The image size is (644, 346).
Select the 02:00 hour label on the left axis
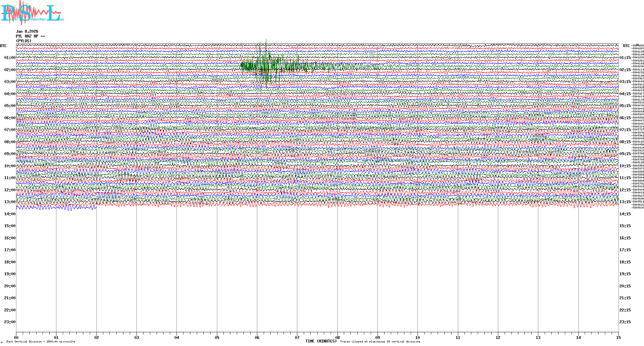(x=10, y=70)
